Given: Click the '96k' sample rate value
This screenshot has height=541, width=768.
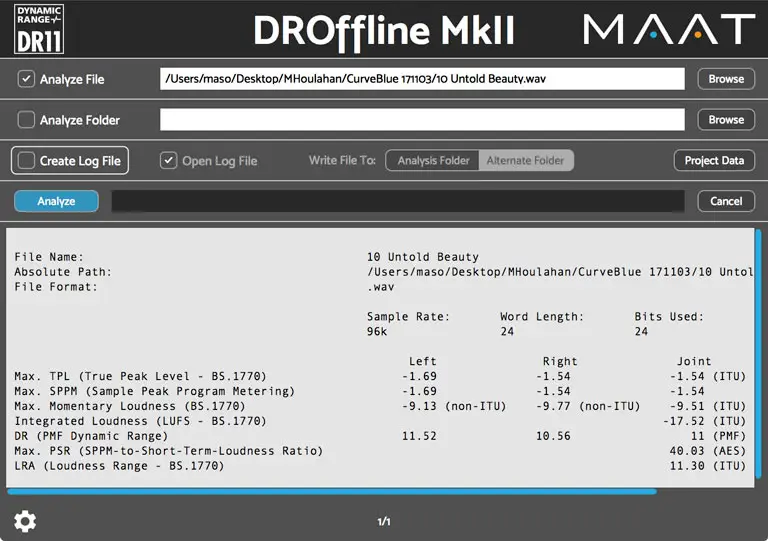Looking at the screenshot, I should click(377, 331).
